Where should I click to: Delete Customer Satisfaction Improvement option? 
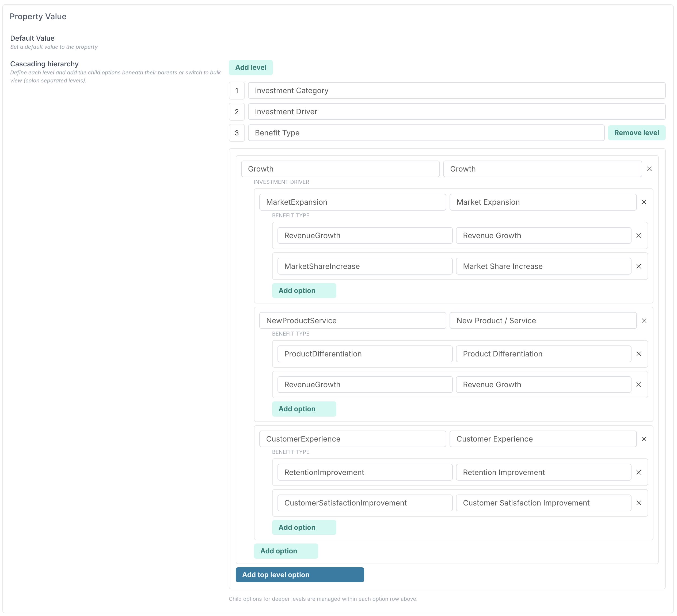point(638,503)
